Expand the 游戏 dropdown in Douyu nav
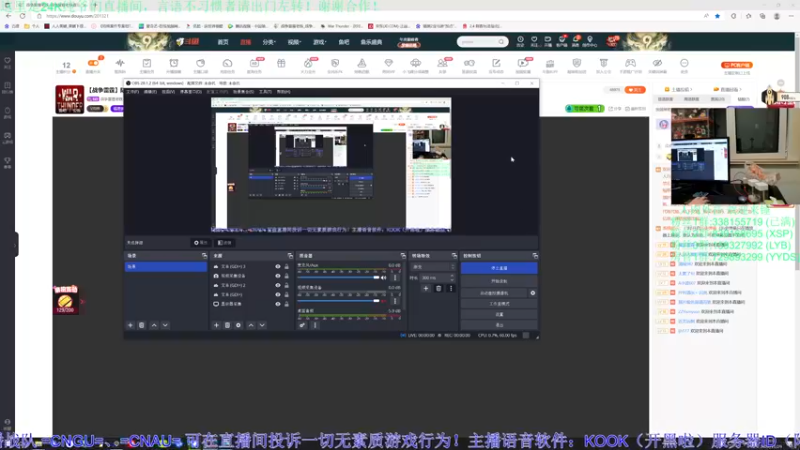The image size is (800, 450). tap(319, 42)
